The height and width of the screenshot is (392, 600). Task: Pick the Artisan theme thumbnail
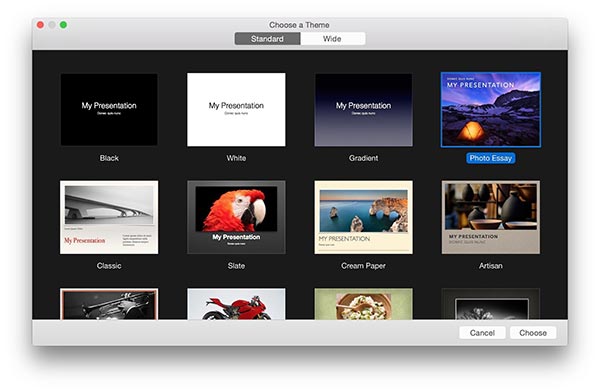point(491,217)
